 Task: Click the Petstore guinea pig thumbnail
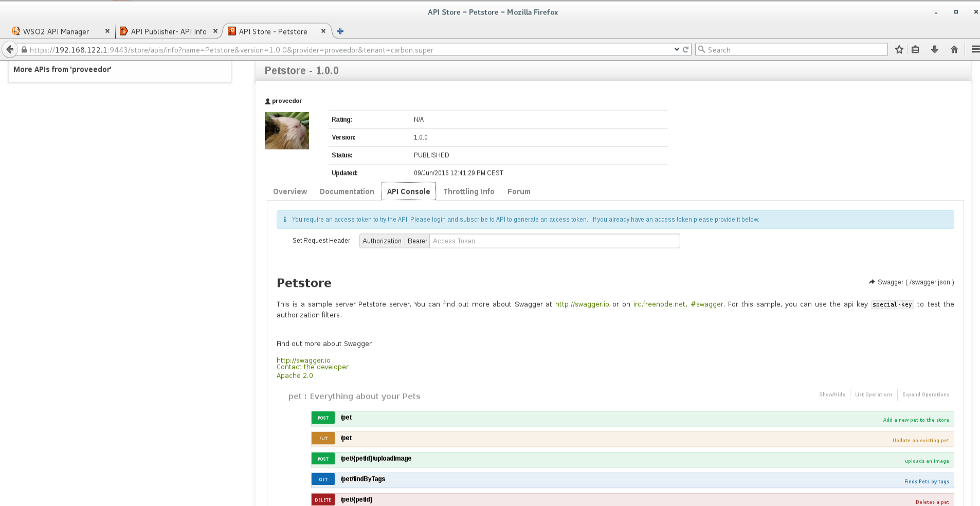point(287,131)
